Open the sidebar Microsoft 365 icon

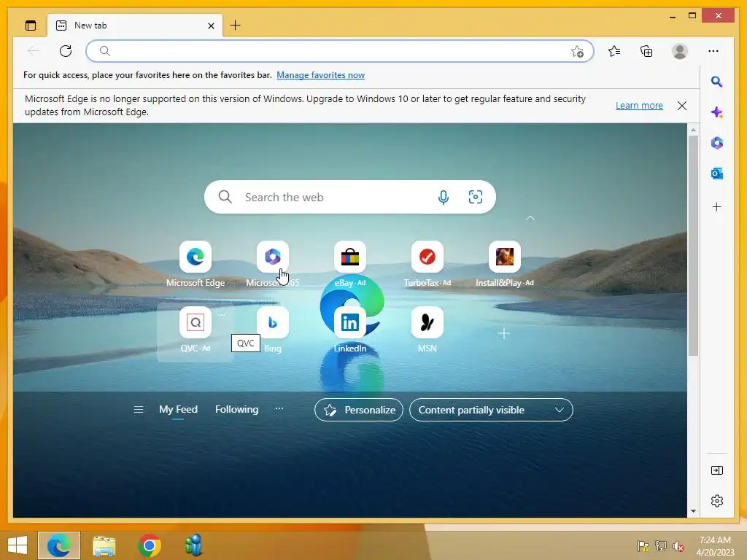(716, 143)
